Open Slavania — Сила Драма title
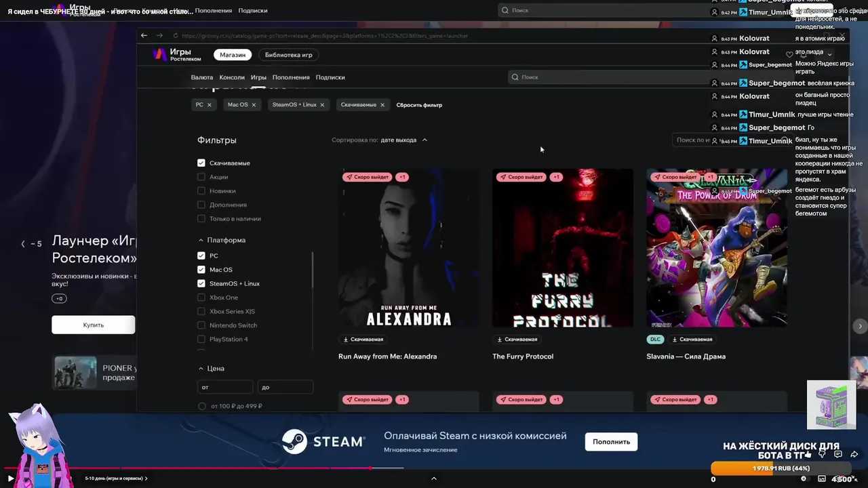This screenshot has height=488, width=868. point(686,357)
